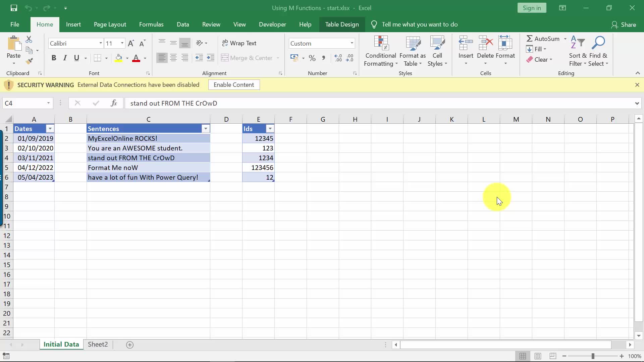Click the Insert Function fx icon

pos(114,103)
